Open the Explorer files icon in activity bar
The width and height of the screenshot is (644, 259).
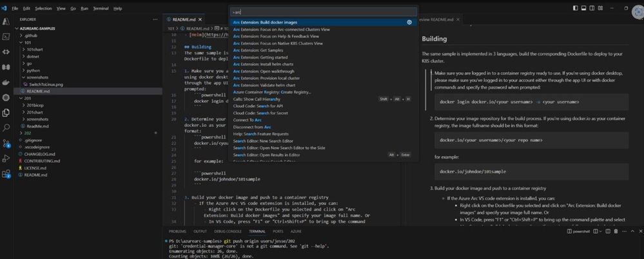(x=6, y=113)
